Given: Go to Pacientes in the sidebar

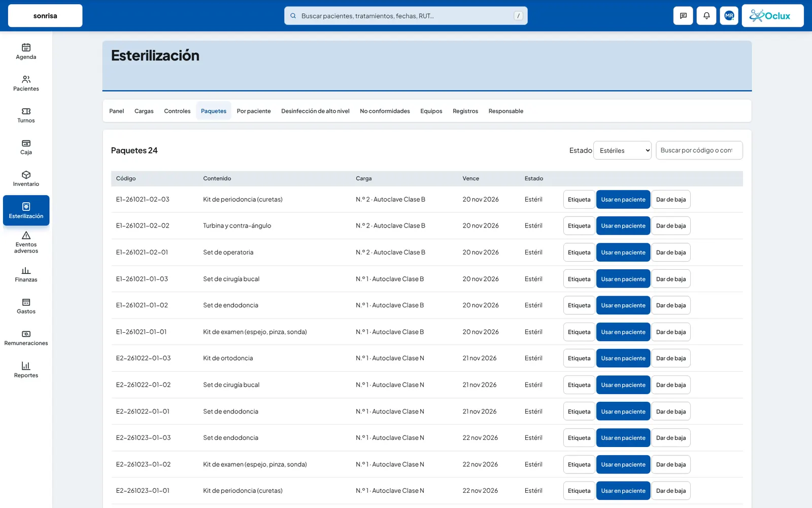Looking at the screenshot, I should [x=26, y=83].
